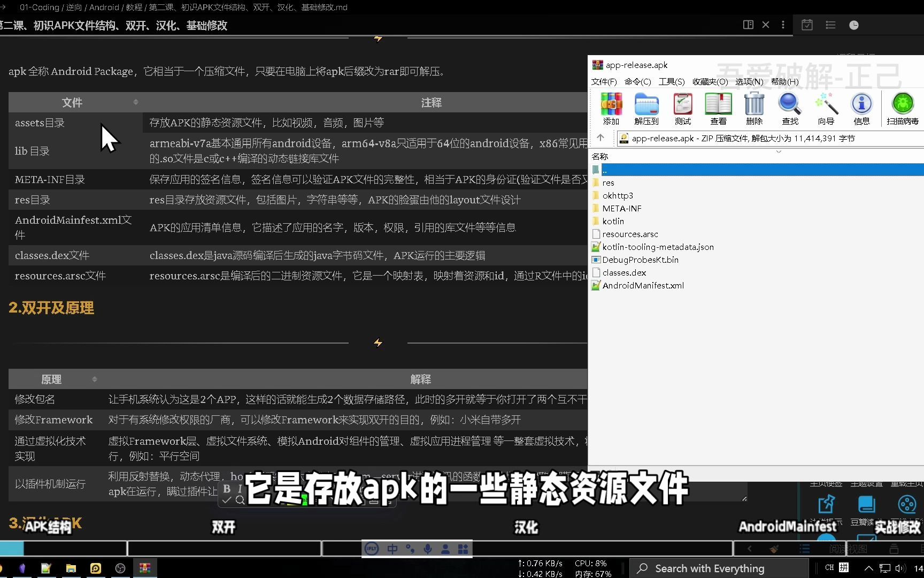
Task: Click the CH input language indicator
Action: [829, 568]
